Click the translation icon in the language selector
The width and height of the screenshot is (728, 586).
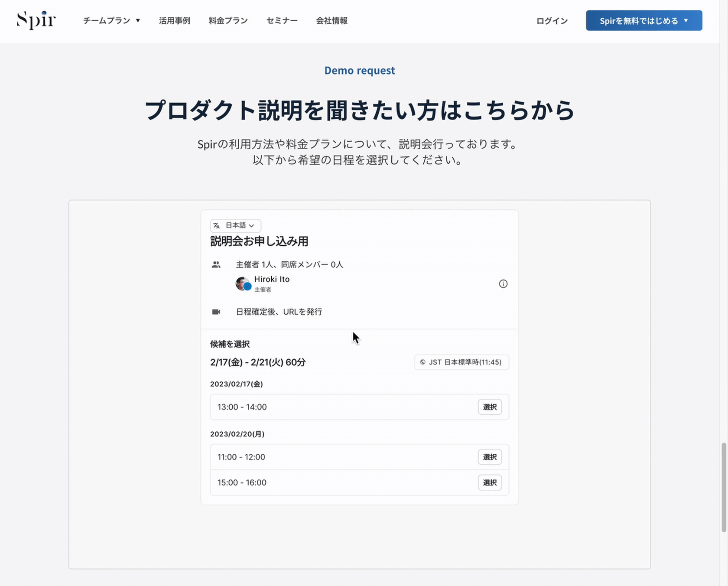pyautogui.click(x=217, y=225)
